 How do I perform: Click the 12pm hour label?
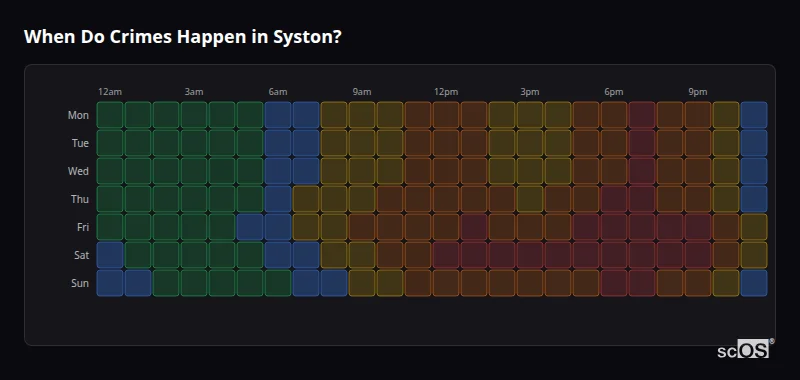[446, 92]
